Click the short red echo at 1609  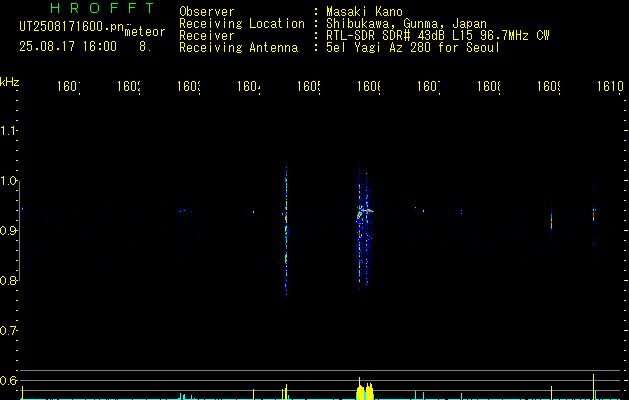551,220
